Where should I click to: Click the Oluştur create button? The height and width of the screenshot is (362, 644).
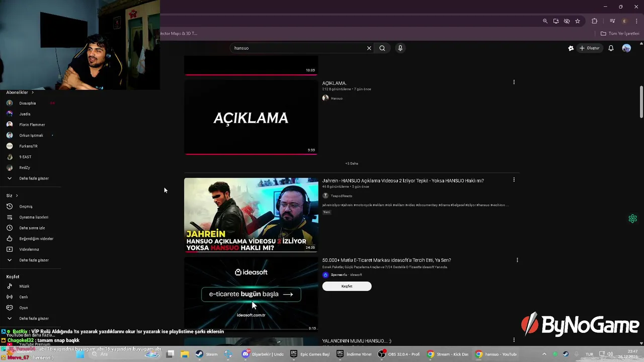click(x=590, y=48)
